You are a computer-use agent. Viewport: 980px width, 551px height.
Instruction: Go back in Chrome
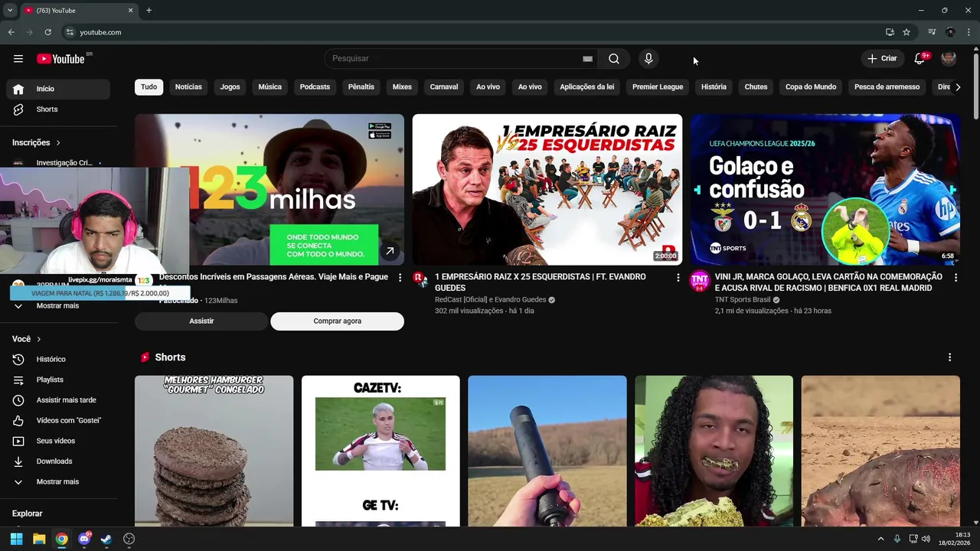(11, 32)
